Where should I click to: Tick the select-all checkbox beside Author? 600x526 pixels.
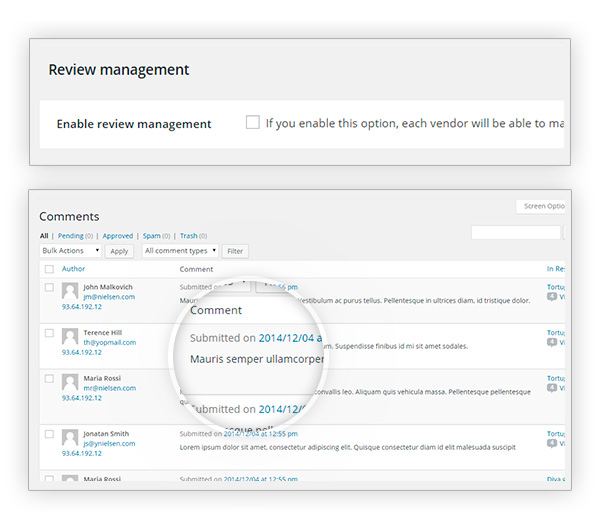tap(49, 269)
